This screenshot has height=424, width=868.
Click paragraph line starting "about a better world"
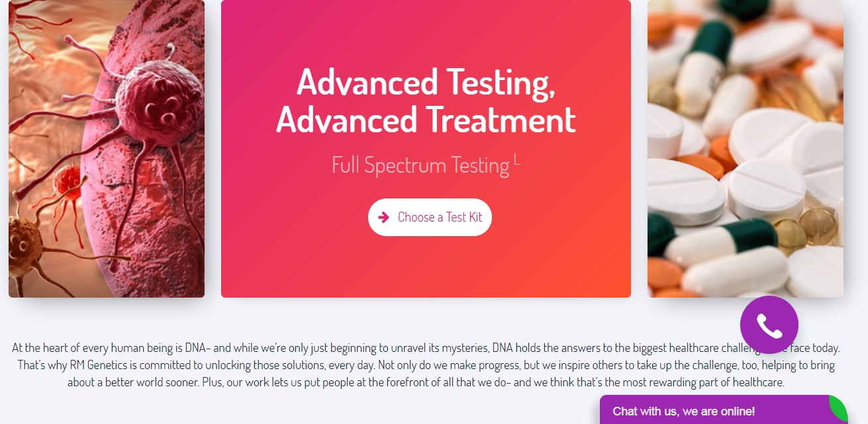426,382
